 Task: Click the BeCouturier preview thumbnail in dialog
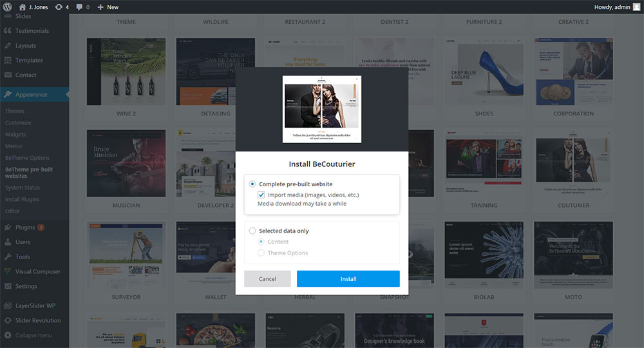(322, 109)
